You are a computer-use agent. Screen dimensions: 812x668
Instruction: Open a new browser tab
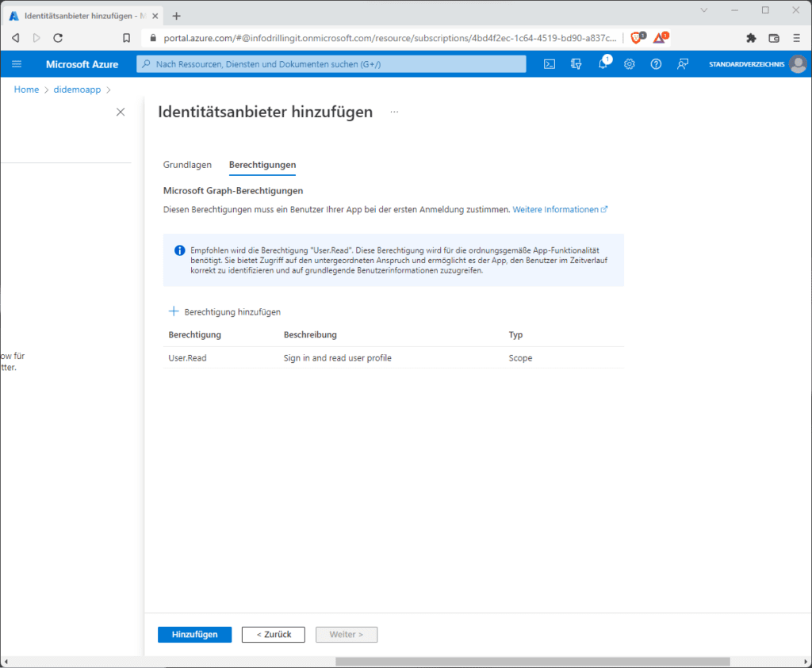177,16
